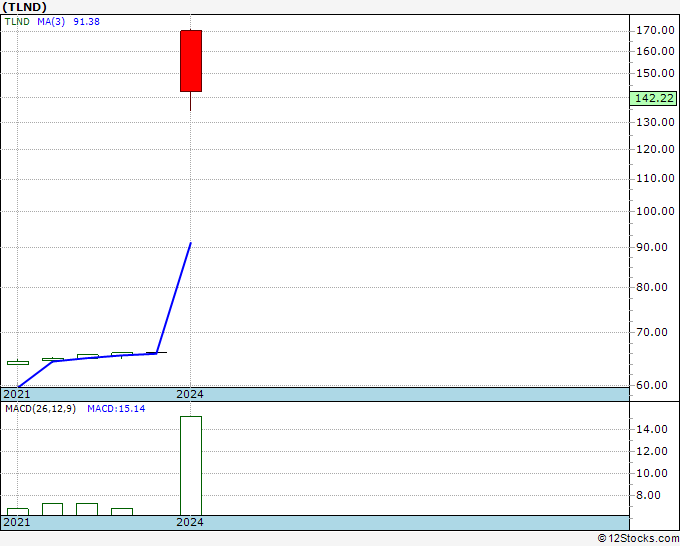Click the (TLND) chart title
This screenshot has height=546, width=680.
pyautogui.click(x=24, y=7)
